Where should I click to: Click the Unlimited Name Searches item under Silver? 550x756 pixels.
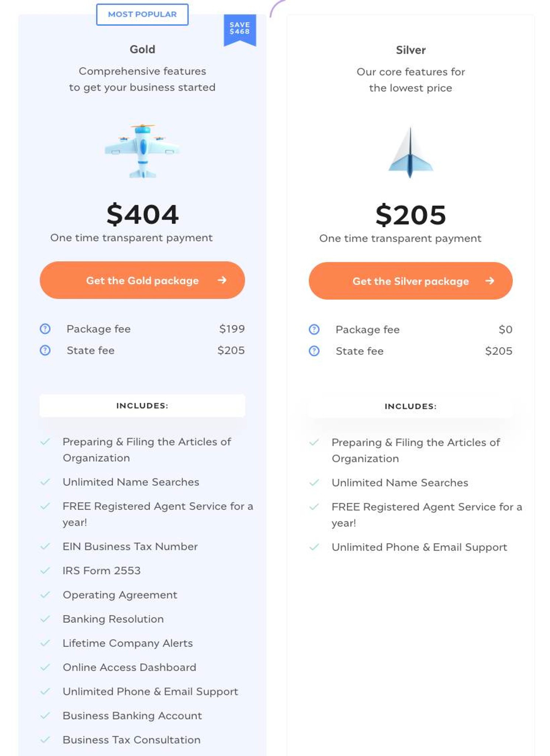click(400, 482)
